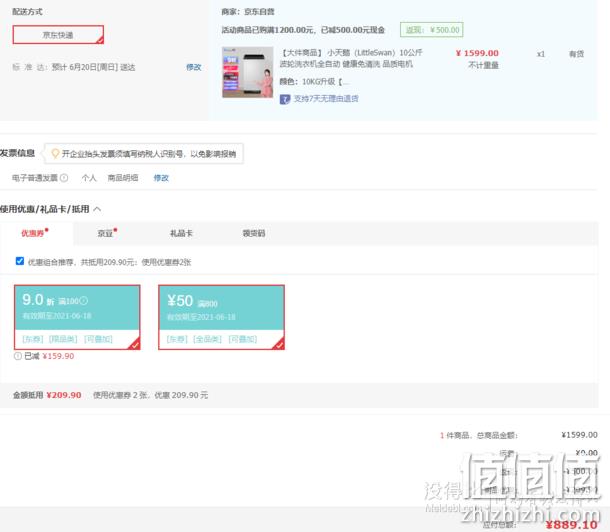
Task: Open the washing machine product thumbnail
Action: (247, 72)
